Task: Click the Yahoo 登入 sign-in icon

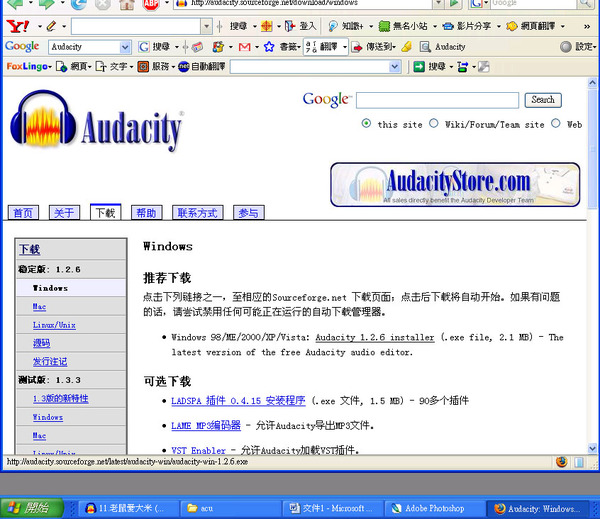Action: (290, 26)
